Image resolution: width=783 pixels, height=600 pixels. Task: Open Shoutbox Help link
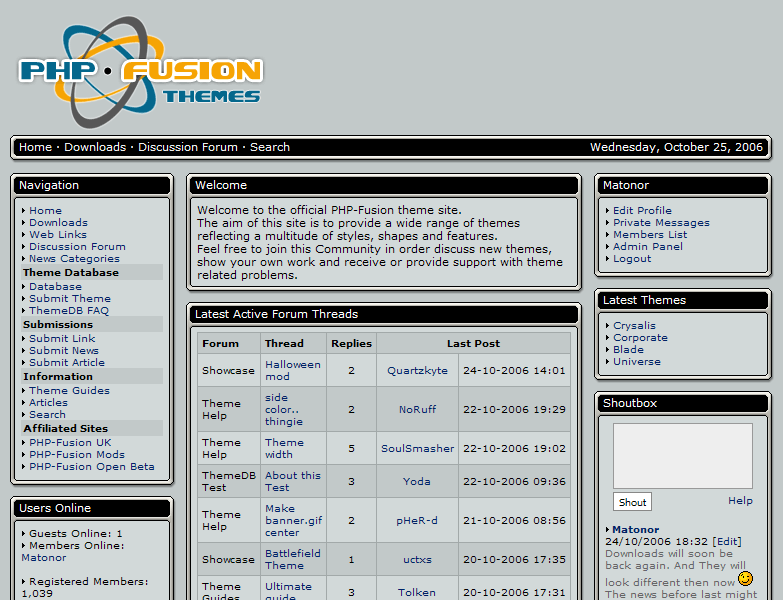[x=740, y=501]
